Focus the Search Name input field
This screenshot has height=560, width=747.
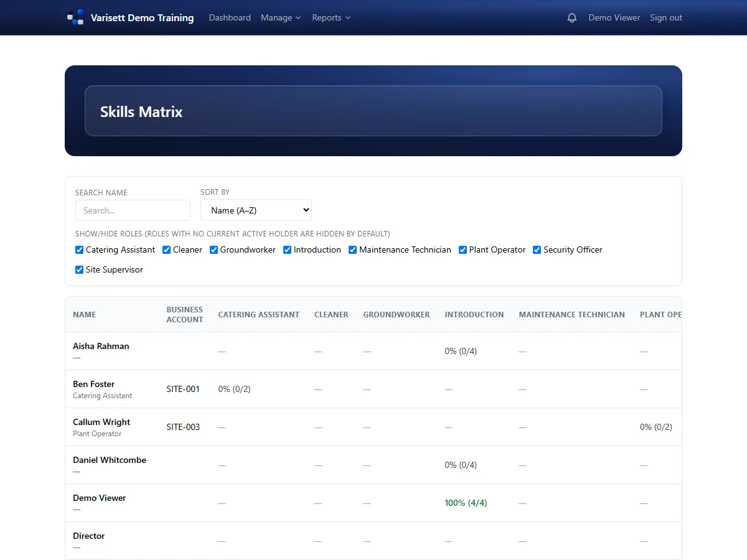133,210
